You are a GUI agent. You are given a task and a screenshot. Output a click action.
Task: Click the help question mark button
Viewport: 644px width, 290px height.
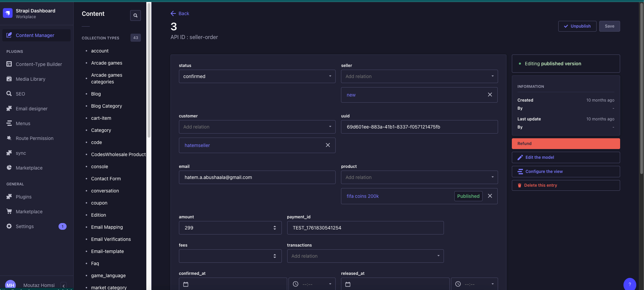630,284
